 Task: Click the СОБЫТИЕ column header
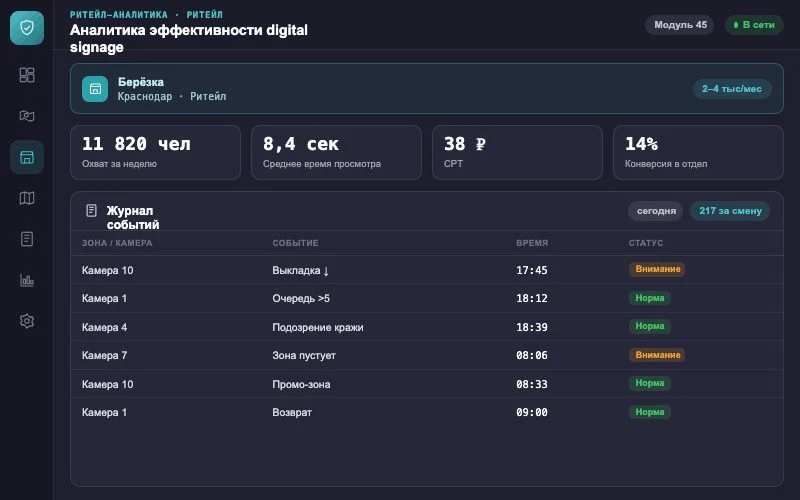295,243
